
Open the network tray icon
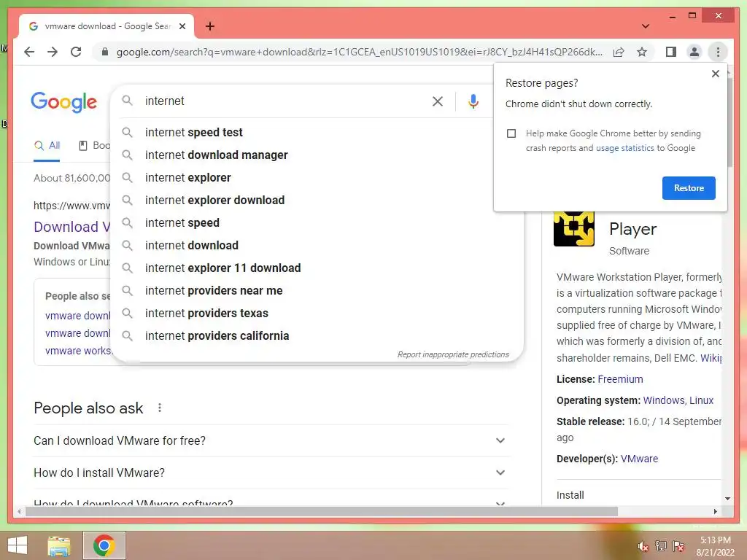661,546
